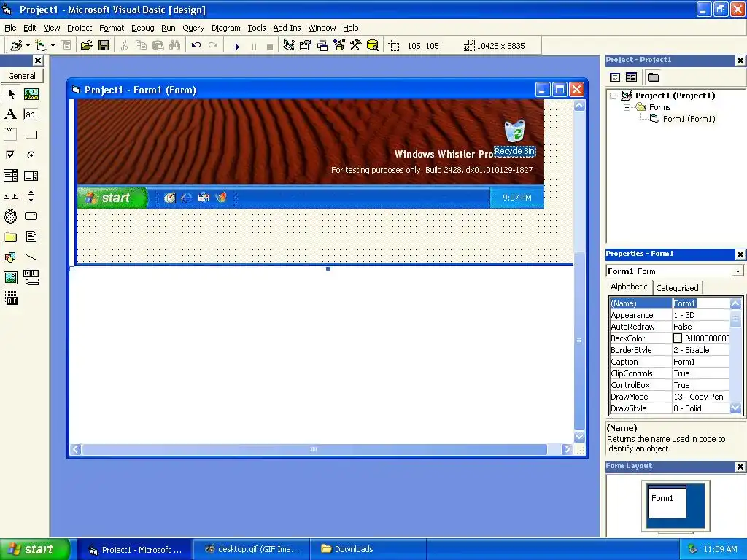Click the Open Project toolbar icon
This screenshot has width=747, height=560.
click(x=86, y=46)
